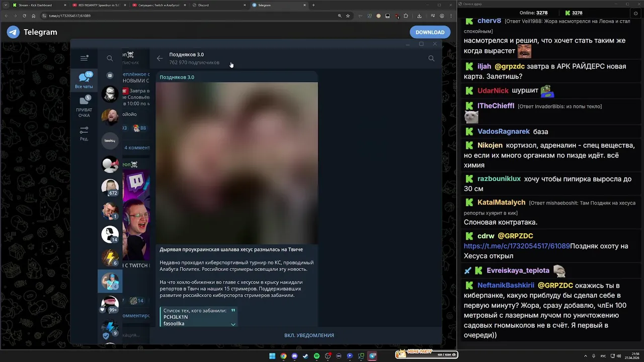The image size is (644, 362).
Task: Open Spotify from the taskbar
Action: (316, 356)
